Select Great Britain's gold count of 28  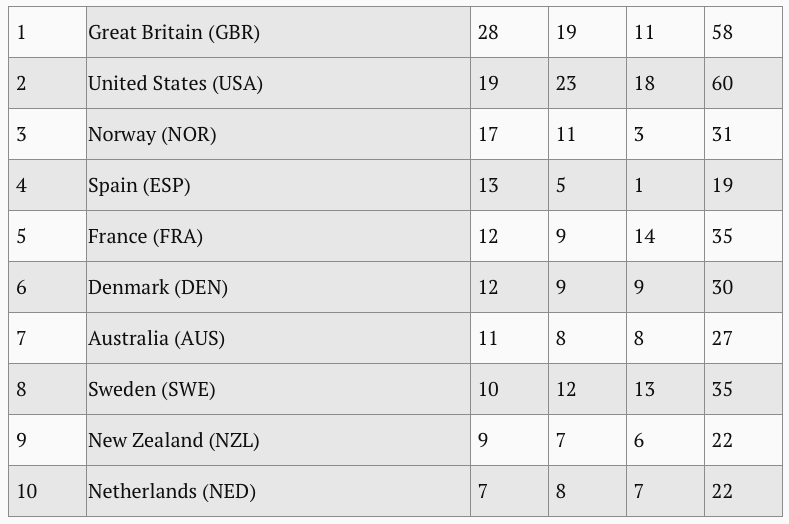tap(509, 32)
